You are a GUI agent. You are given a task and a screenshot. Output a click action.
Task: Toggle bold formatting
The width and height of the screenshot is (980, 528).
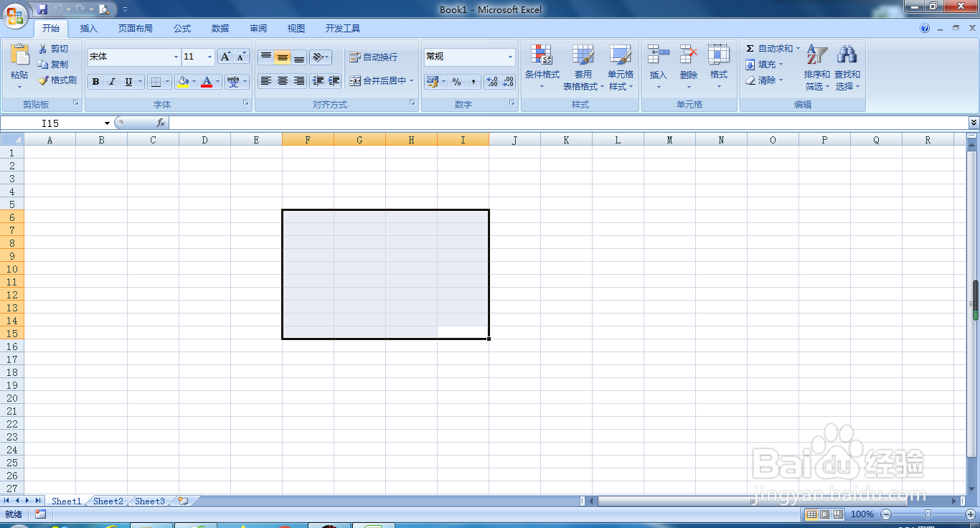[96, 82]
